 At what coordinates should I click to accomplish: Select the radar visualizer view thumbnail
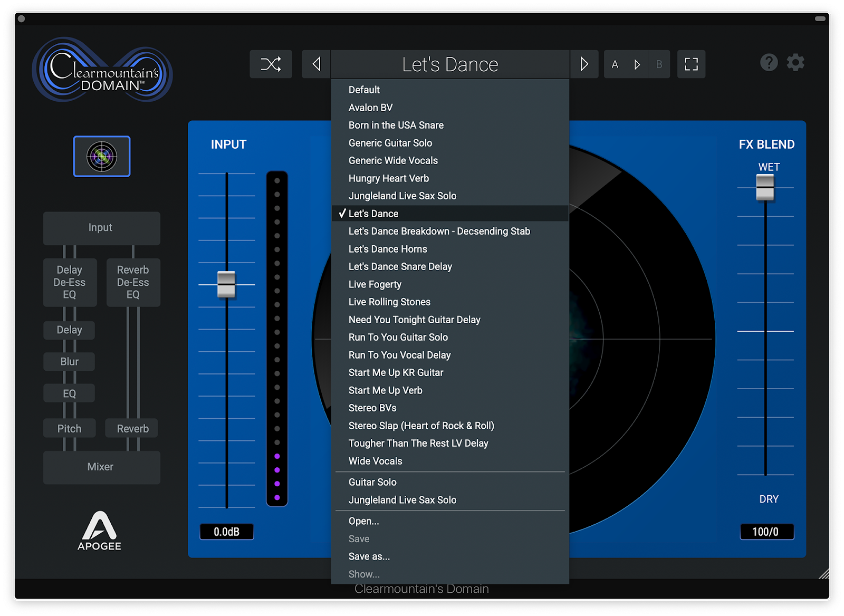[x=102, y=157]
